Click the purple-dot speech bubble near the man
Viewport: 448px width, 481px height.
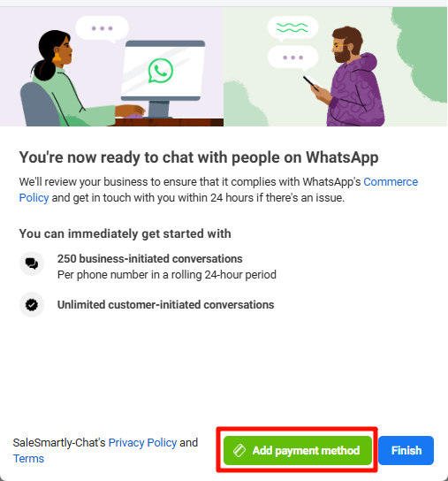click(292, 57)
